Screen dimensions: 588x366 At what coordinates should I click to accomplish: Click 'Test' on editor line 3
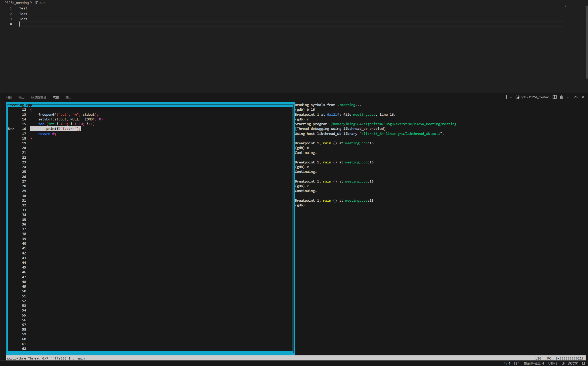pos(23,19)
